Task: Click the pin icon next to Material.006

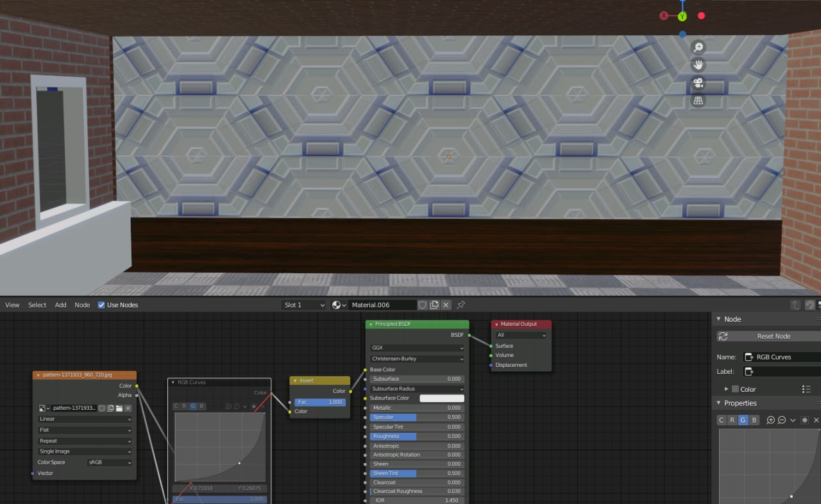Action: (461, 305)
